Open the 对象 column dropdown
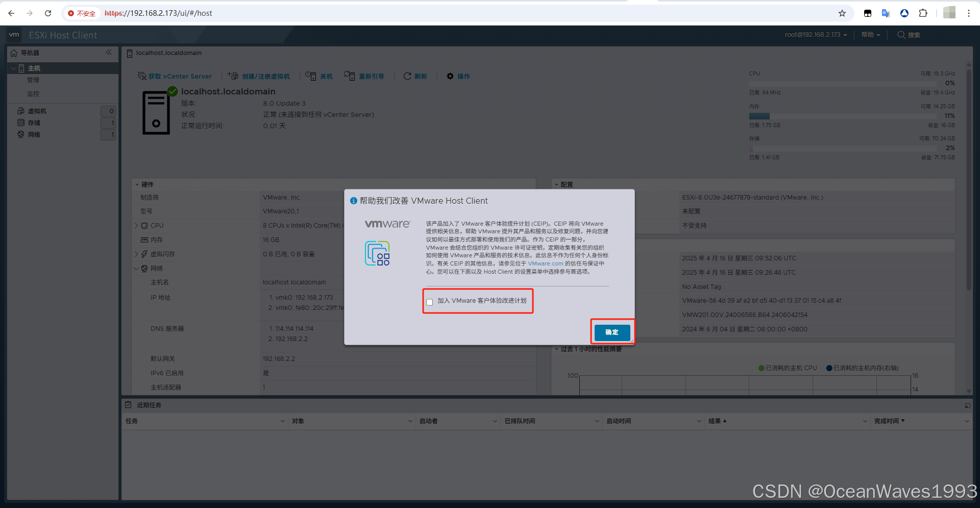Image resolution: width=980 pixels, height=508 pixels. coord(410,421)
